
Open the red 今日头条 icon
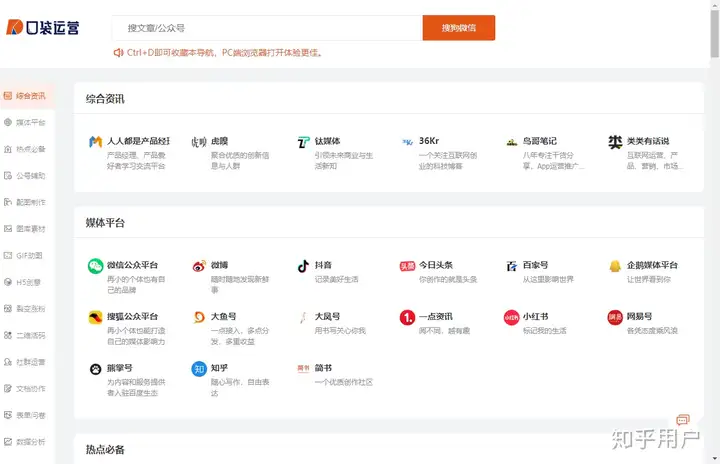[407, 266]
